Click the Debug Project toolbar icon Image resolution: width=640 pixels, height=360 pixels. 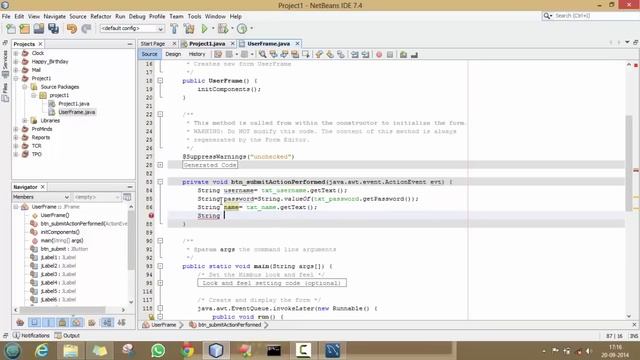pos(223,29)
